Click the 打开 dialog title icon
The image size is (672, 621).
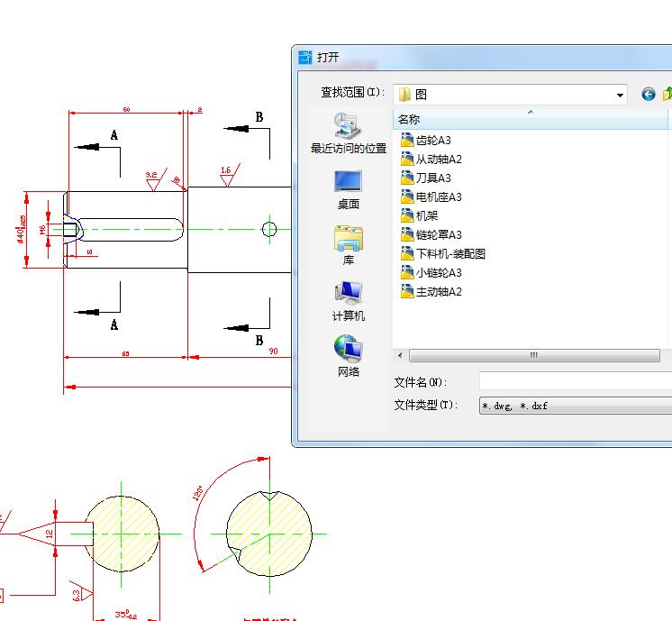pyautogui.click(x=305, y=57)
